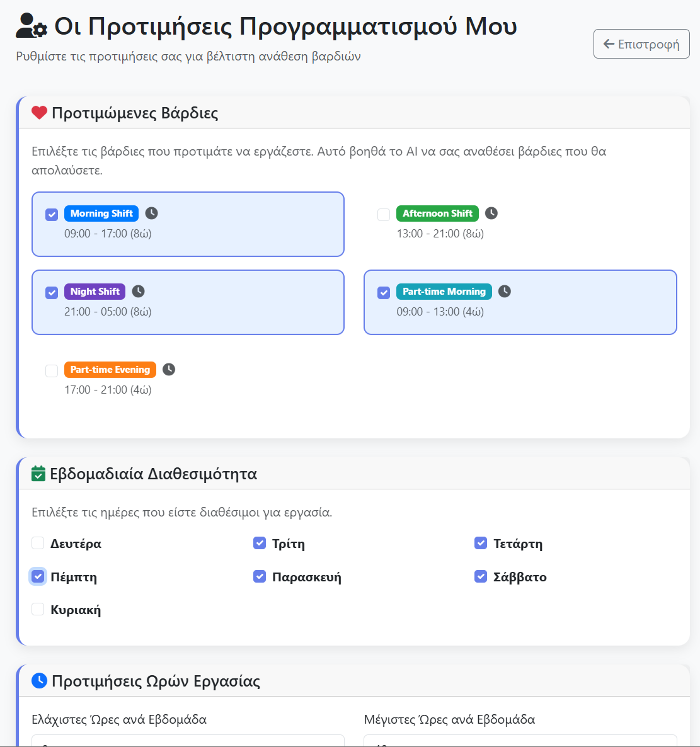Uncheck the Morning Shift checkbox
The width and height of the screenshot is (700, 747).
[52, 215]
